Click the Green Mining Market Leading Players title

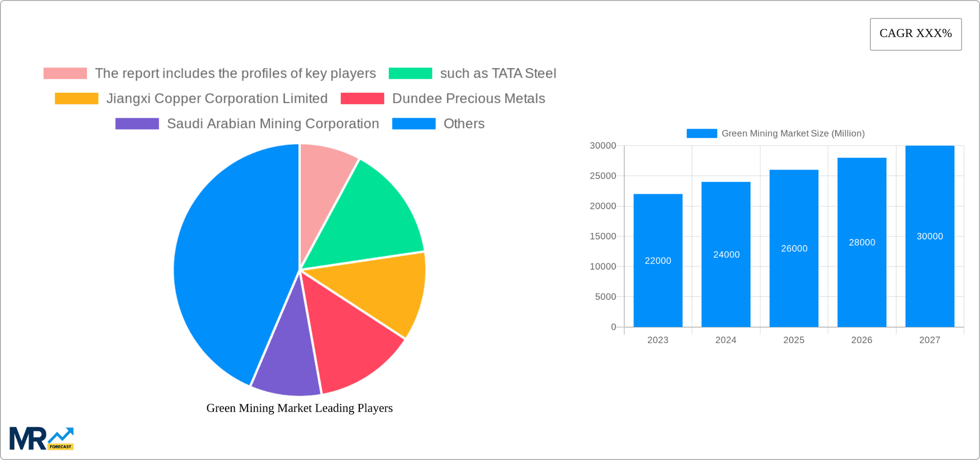tap(300, 408)
